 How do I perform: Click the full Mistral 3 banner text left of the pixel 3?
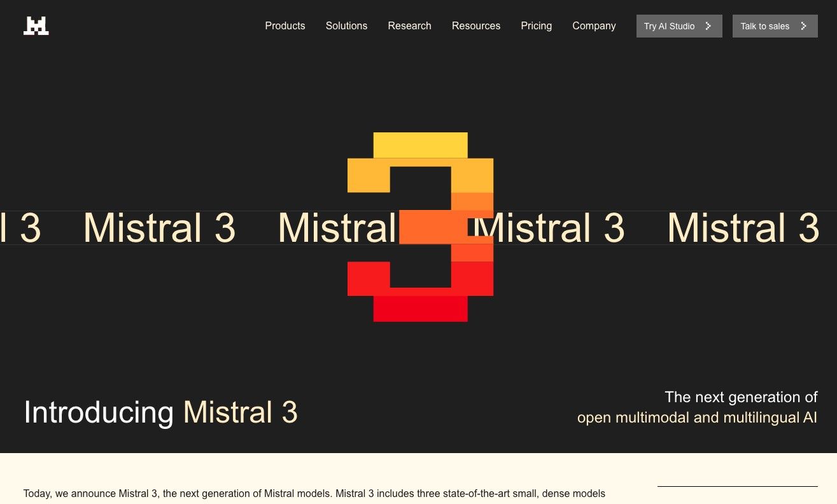tap(159, 228)
